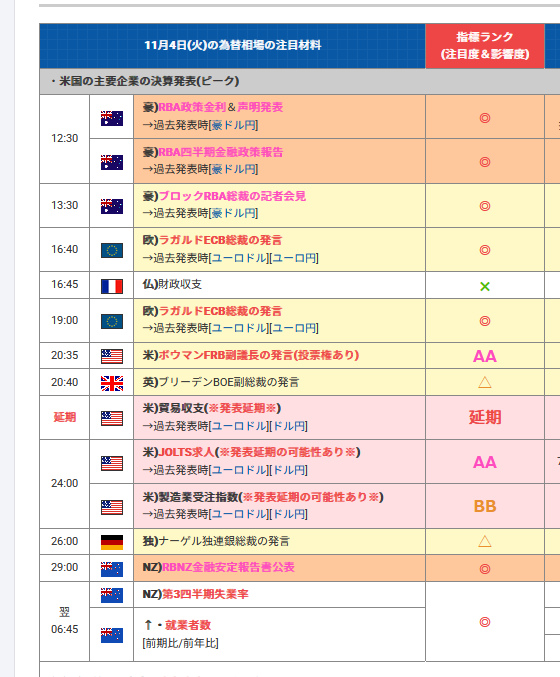
Task: Open JOLTS求人 link
Action: click(x=187, y=452)
